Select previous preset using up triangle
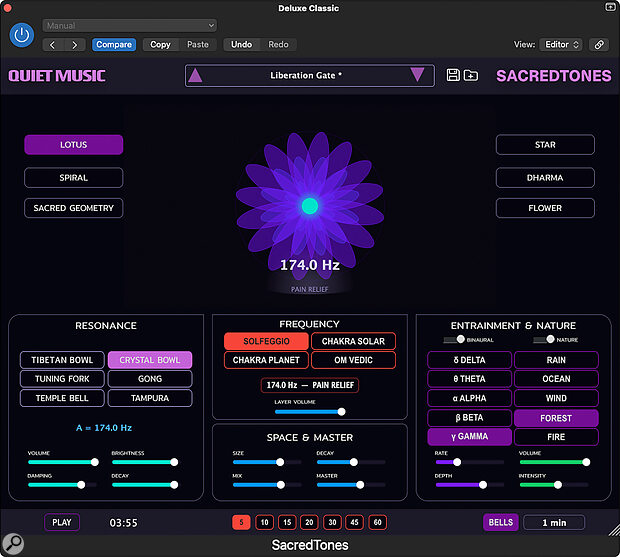Screen dimensions: 620x557 [x=195, y=75]
